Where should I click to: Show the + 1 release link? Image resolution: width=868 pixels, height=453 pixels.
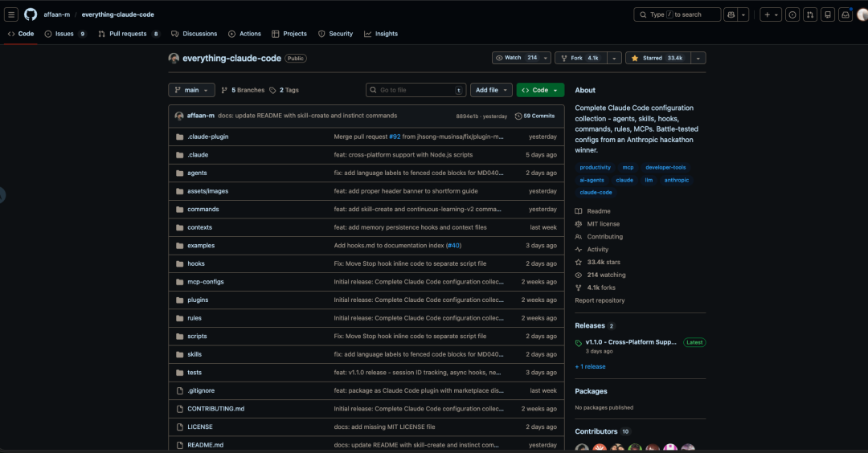[590, 367]
